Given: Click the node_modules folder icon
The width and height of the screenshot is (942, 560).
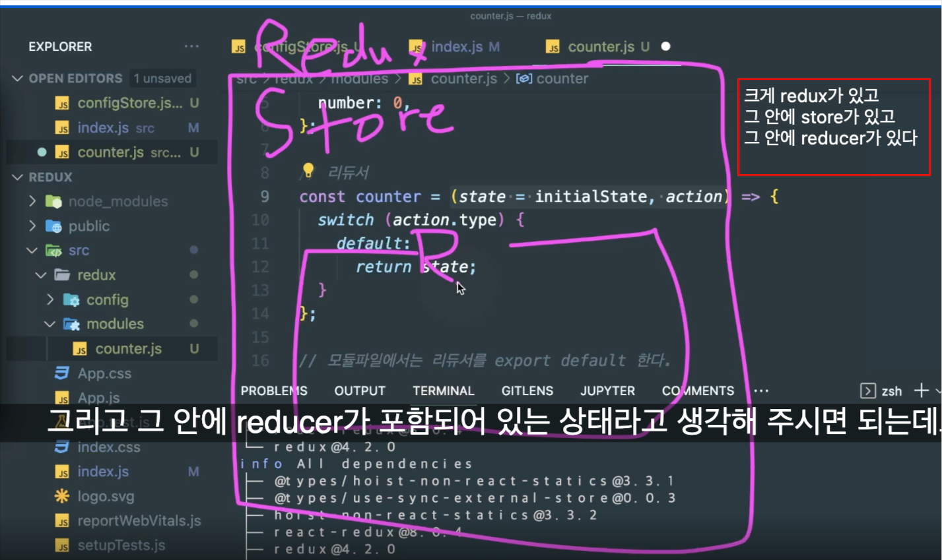Looking at the screenshot, I should click(53, 201).
